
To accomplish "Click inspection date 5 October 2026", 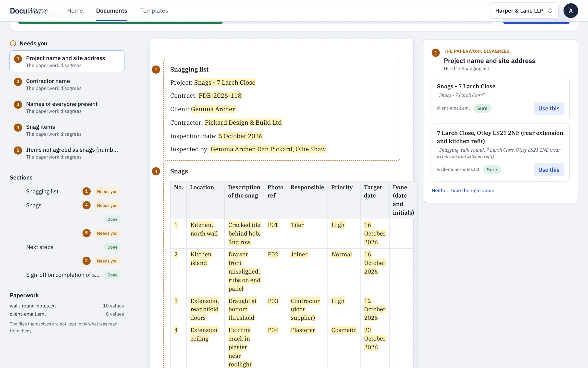I will point(240,136).
